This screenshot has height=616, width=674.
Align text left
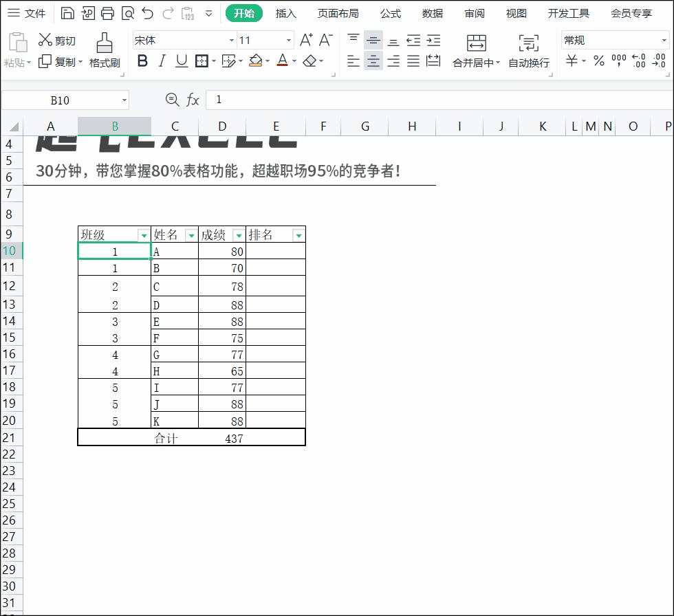[x=354, y=61]
